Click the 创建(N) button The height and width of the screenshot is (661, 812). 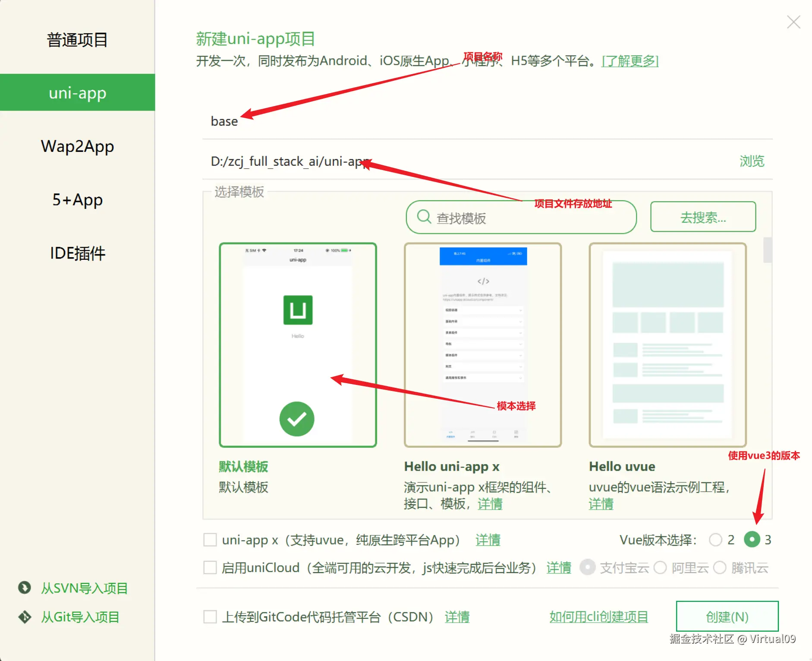pos(727,617)
